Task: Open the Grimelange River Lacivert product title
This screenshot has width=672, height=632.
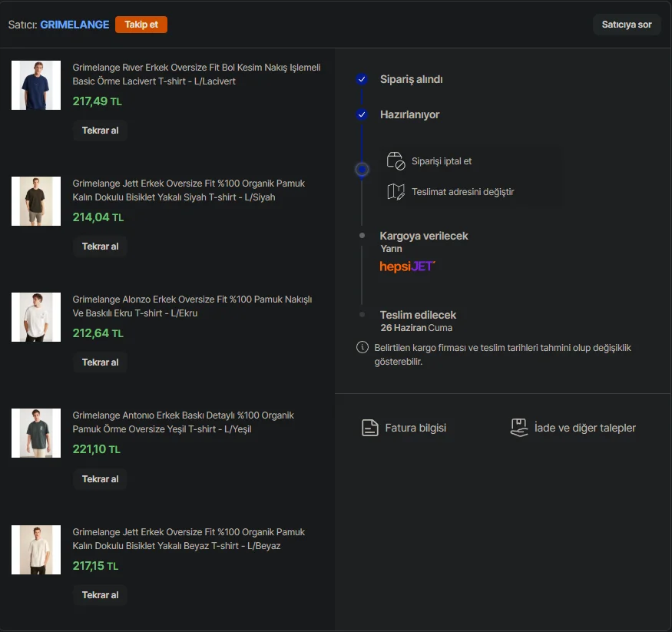Action: click(x=197, y=74)
